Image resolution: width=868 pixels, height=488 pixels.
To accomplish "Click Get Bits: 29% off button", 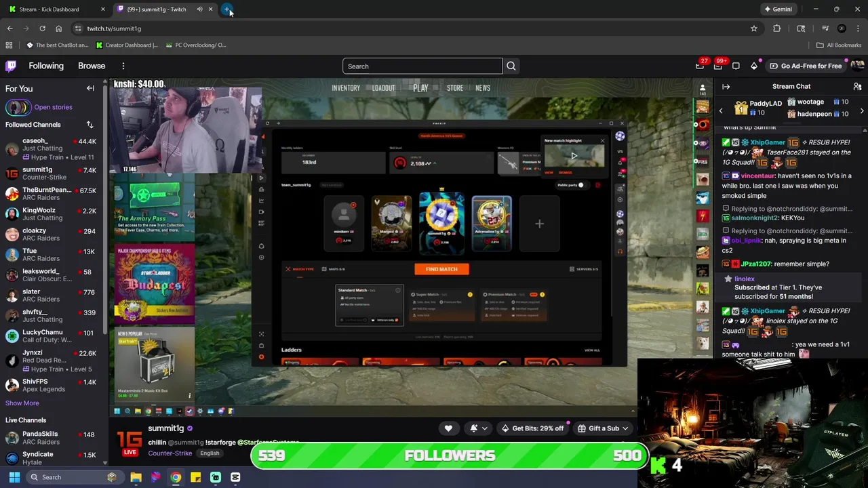I will (532, 428).
